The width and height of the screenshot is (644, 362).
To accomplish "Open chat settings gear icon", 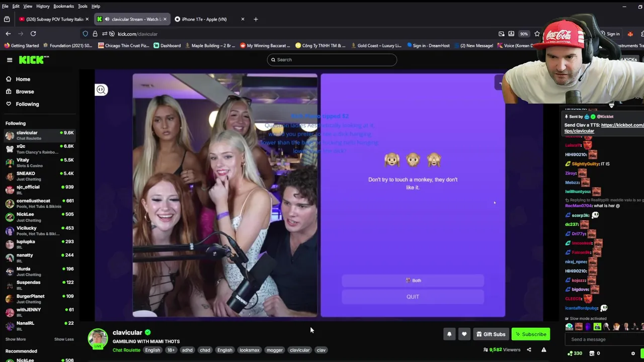I will tap(633, 353).
